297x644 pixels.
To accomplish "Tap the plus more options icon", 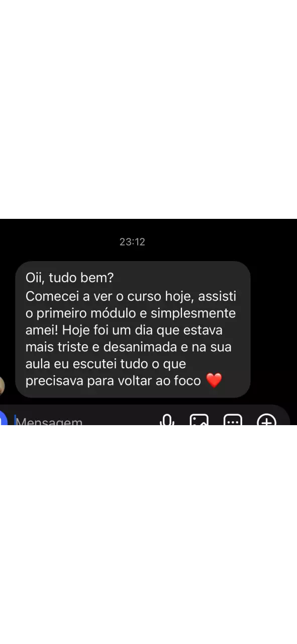I will (267, 420).
